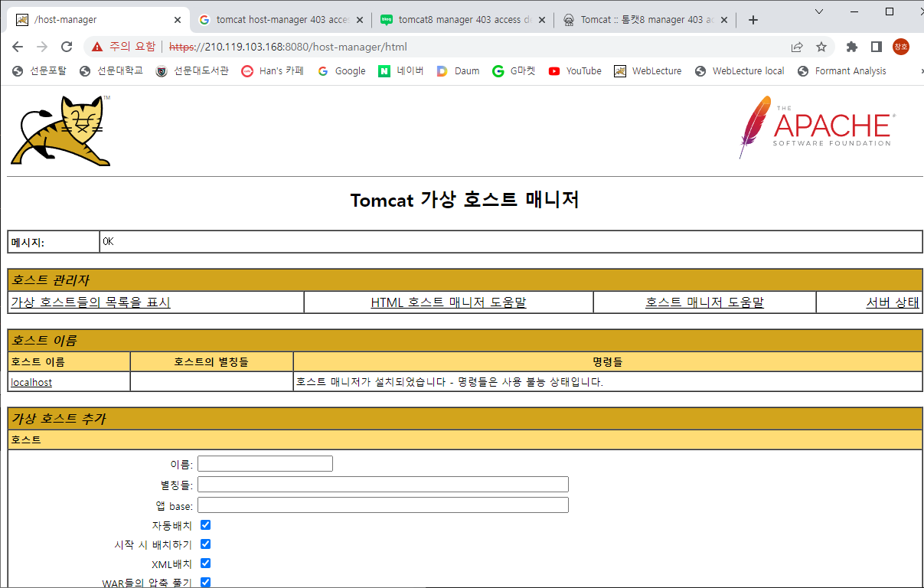This screenshot has width=924, height=588.
Task: Click inside the 이름 input field
Action: 264,463
